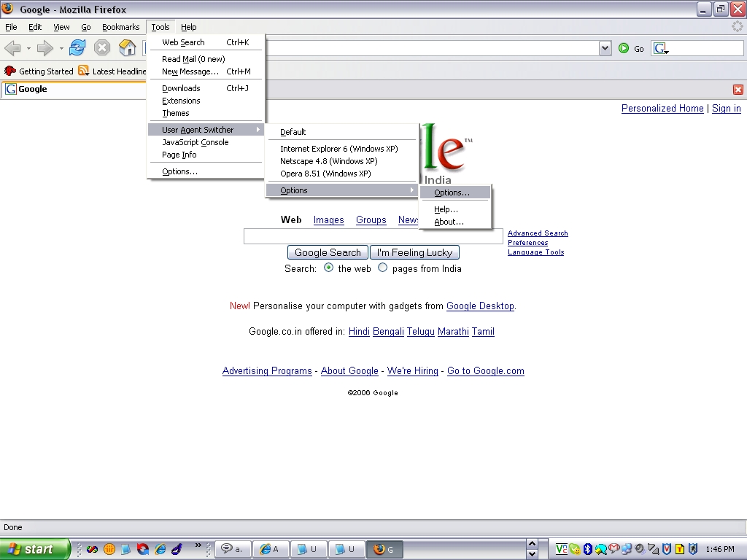Click the I'm Feeling Lucky button
The height and width of the screenshot is (560, 747).
coord(414,252)
